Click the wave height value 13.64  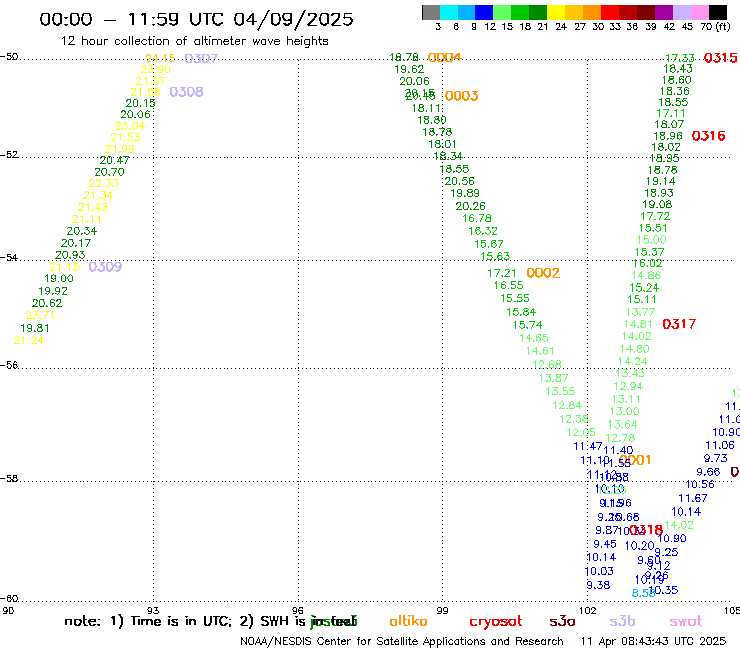622,425
